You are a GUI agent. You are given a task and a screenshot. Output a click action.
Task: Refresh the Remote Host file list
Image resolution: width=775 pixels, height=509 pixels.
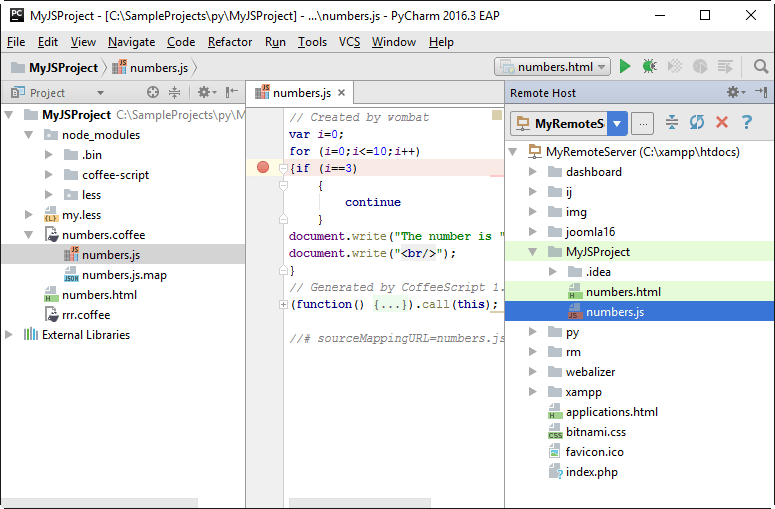(697, 123)
